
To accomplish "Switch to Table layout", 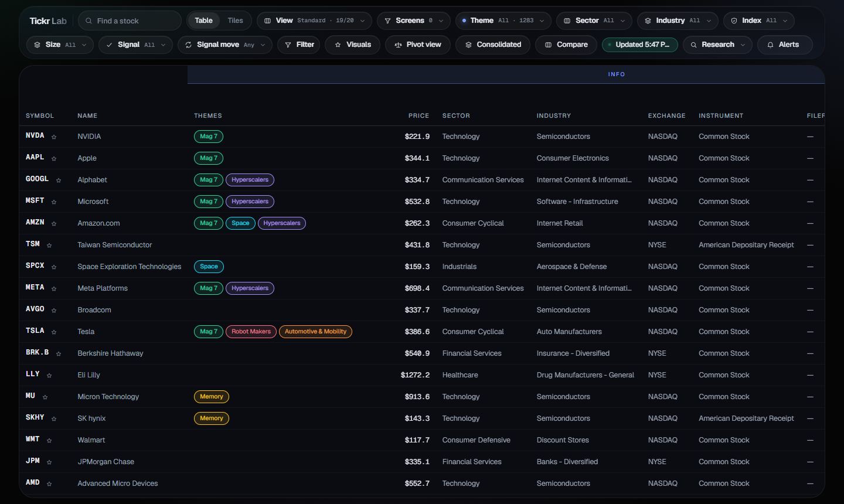I will 203,21.
